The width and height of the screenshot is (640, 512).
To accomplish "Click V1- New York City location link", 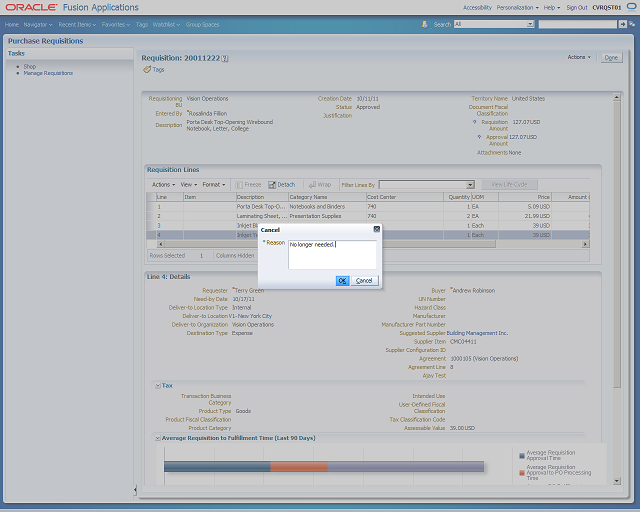I will pos(250,316).
